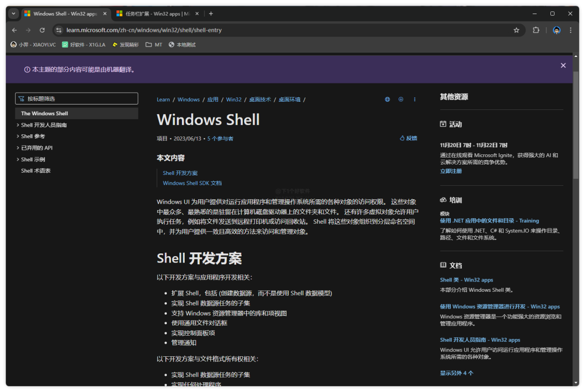Click the 文档 book icon

pos(443,265)
